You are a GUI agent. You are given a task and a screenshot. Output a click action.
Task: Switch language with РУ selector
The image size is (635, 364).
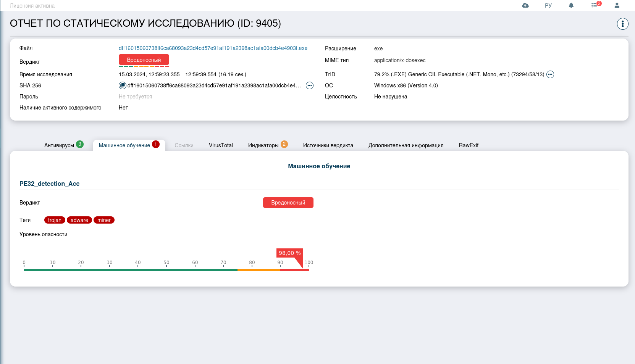click(548, 5)
